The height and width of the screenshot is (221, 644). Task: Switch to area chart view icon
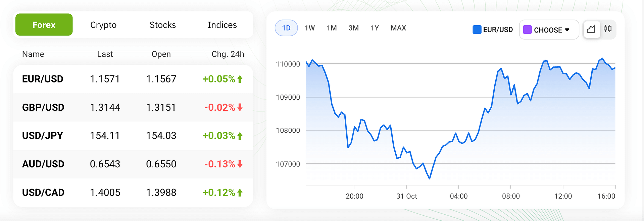591,29
